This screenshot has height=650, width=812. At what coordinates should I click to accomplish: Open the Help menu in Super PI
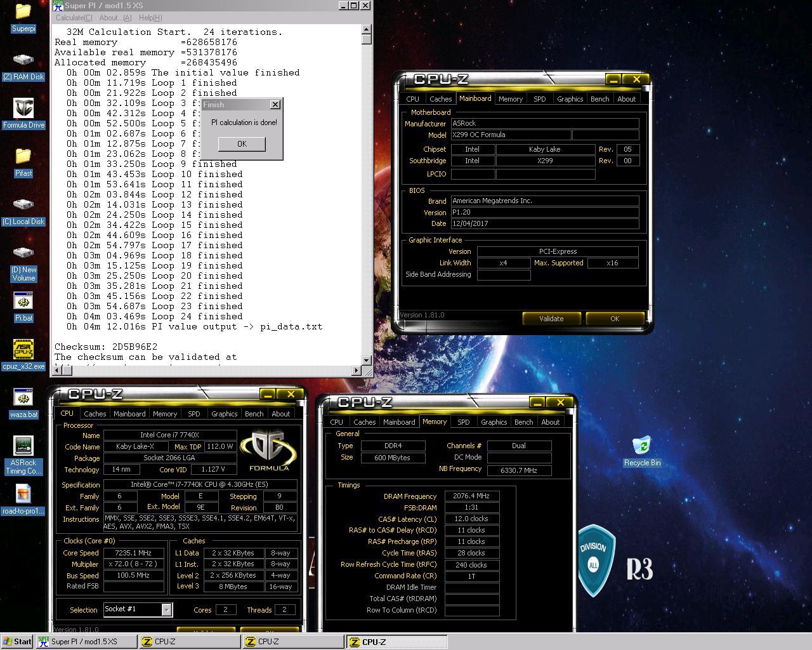click(x=150, y=18)
